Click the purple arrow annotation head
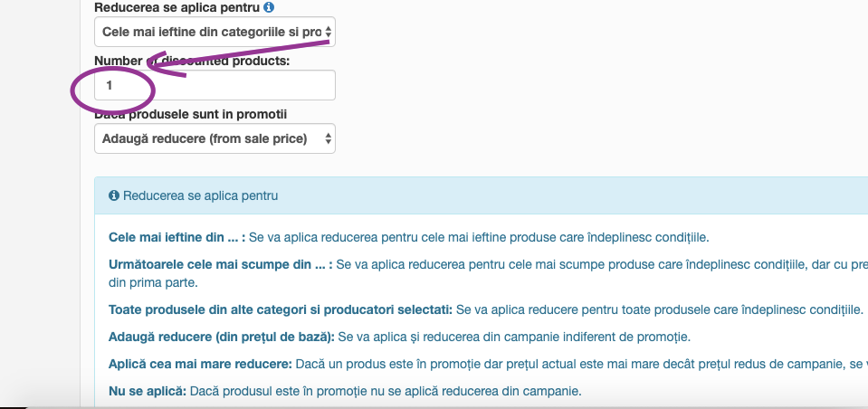The width and height of the screenshot is (868, 409). tap(166, 64)
